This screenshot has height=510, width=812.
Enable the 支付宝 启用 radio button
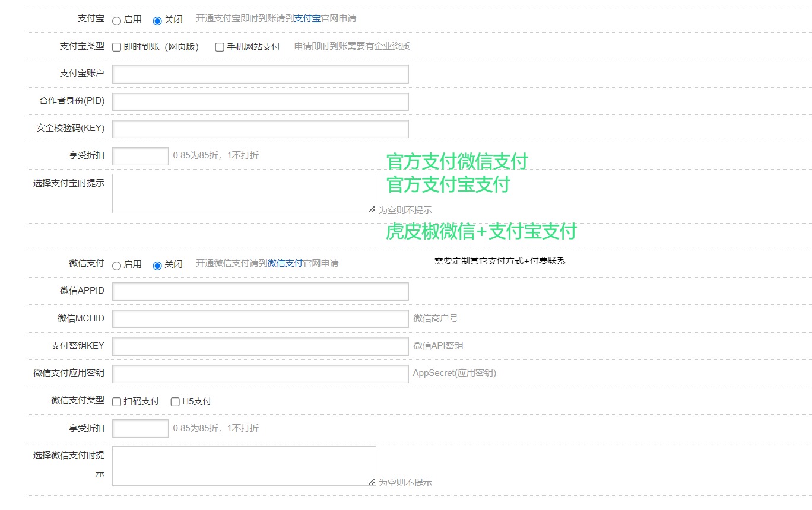[116, 20]
